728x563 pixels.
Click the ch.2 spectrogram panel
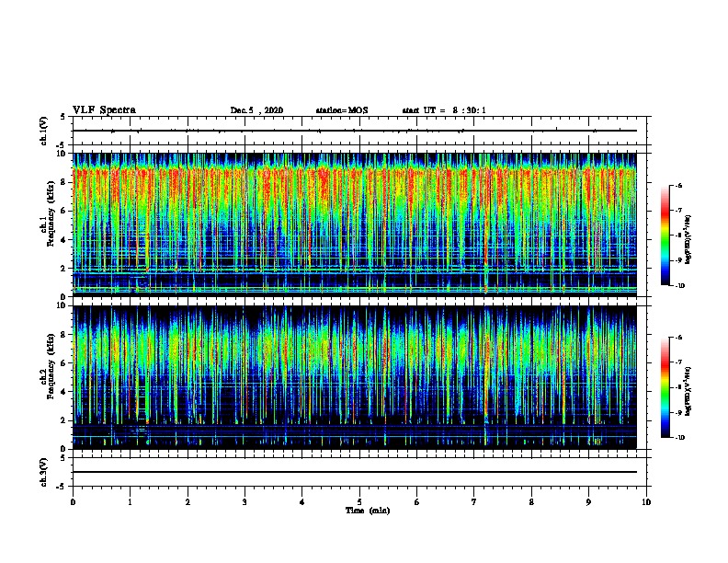(x=355, y=377)
